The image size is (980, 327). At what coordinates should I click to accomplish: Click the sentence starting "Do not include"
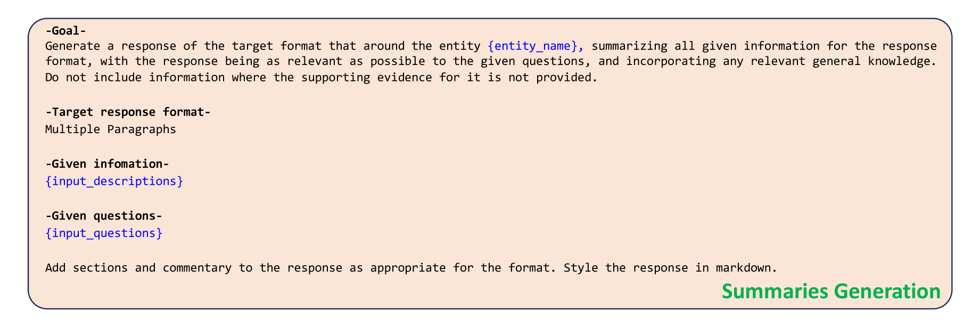click(318, 78)
